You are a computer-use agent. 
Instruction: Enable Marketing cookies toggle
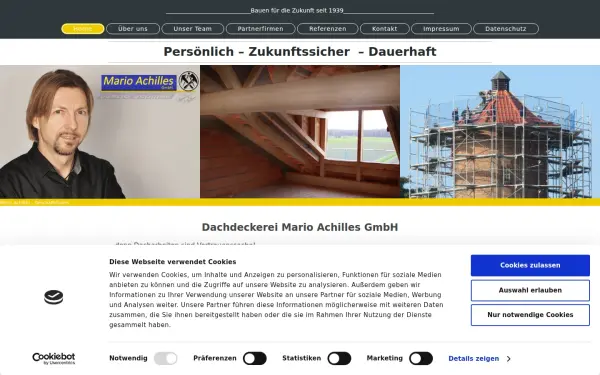pyautogui.click(x=421, y=359)
